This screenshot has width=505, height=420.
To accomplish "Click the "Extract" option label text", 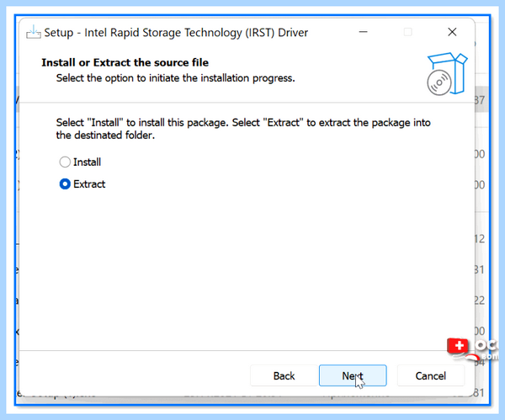I will (89, 184).
